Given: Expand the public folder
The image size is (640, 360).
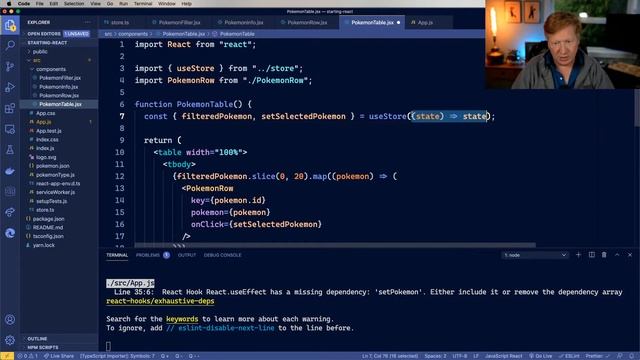Looking at the screenshot, I should pos(40,51).
